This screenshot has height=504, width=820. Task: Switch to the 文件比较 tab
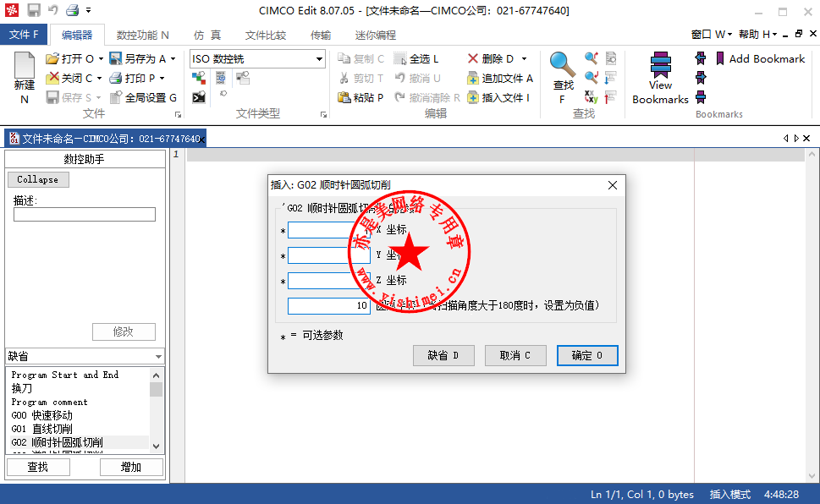[x=266, y=35]
